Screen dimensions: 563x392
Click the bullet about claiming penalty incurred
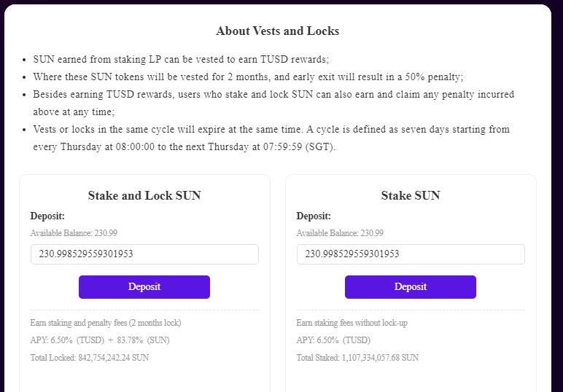273,103
